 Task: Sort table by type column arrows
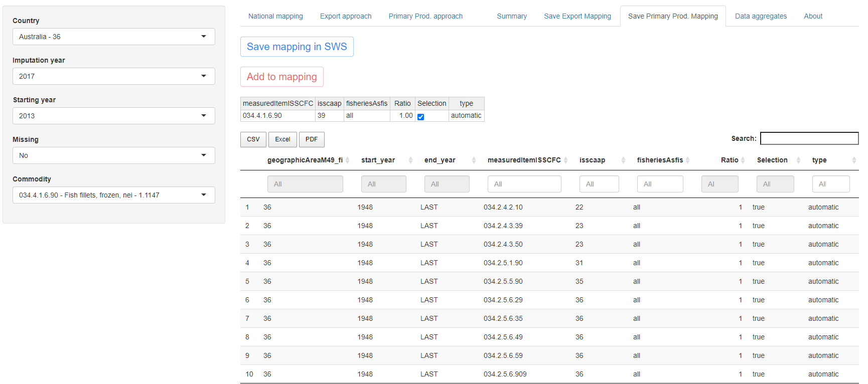click(853, 160)
